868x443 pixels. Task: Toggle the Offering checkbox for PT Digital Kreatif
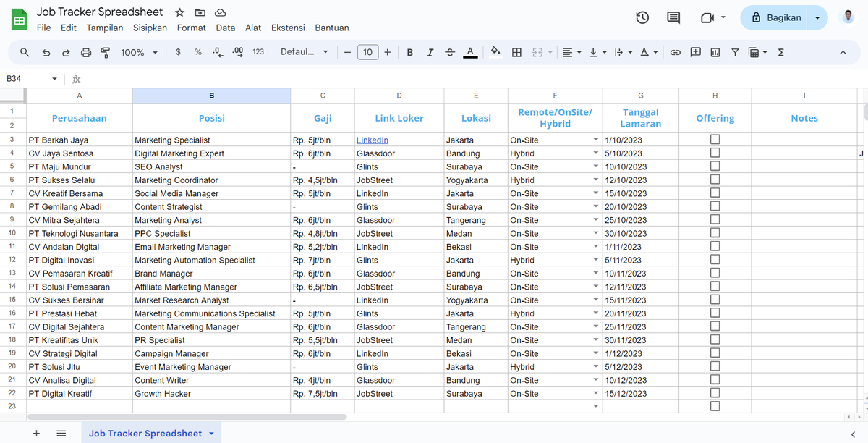pos(715,393)
